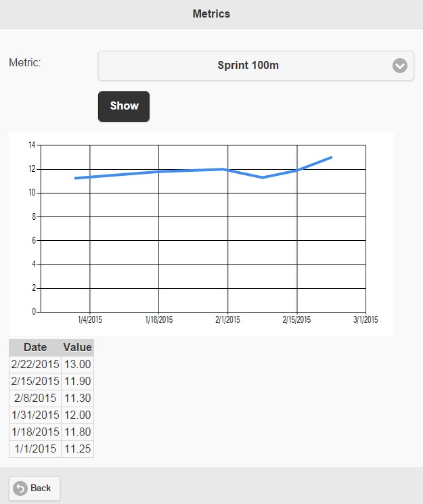
Task: Click the back arrow icon in footer
Action: (x=20, y=488)
